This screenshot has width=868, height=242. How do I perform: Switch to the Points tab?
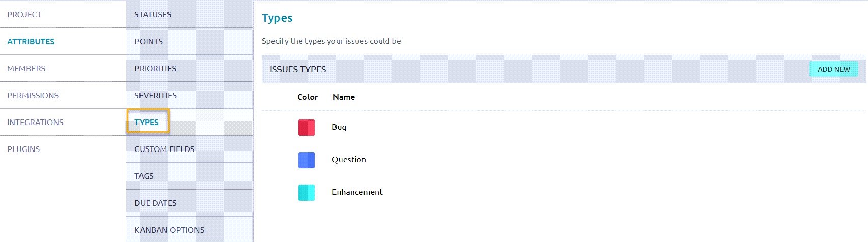pos(149,41)
